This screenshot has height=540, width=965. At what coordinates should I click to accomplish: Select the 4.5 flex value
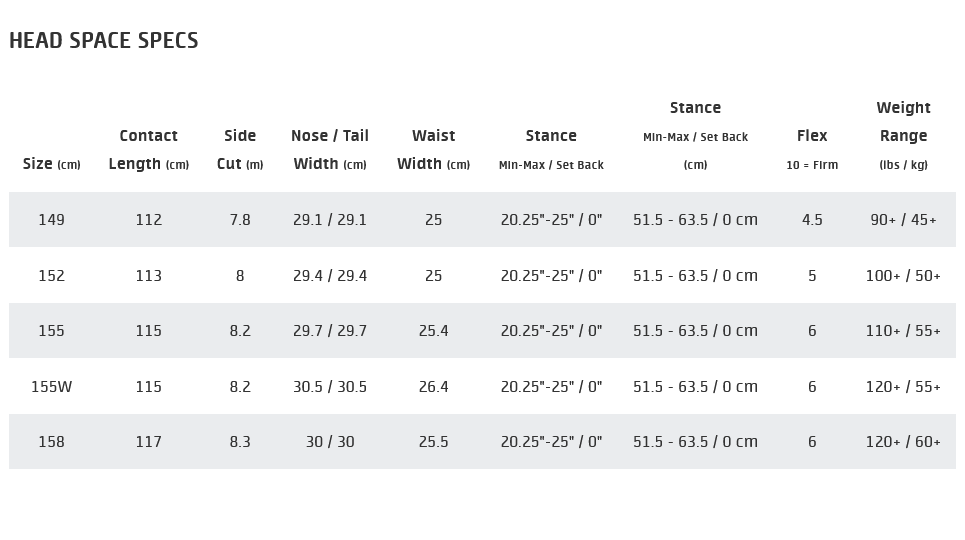point(812,220)
